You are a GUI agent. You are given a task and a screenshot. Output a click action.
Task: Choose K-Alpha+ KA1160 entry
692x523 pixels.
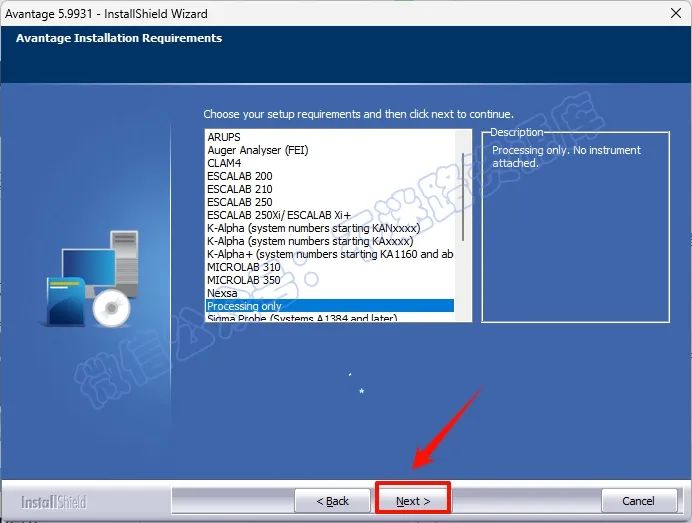[x=329, y=254]
